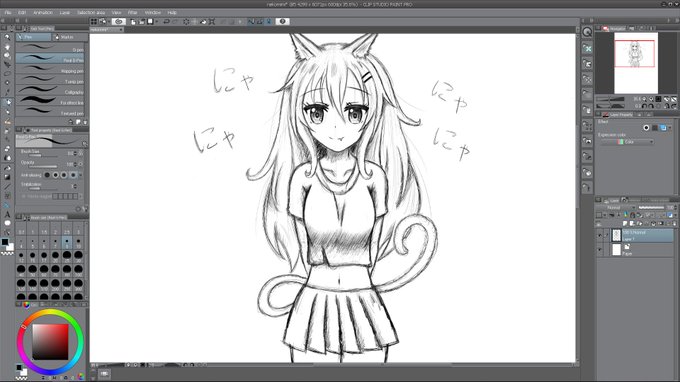Choose the Calligraphy brush

click(50, 90)
